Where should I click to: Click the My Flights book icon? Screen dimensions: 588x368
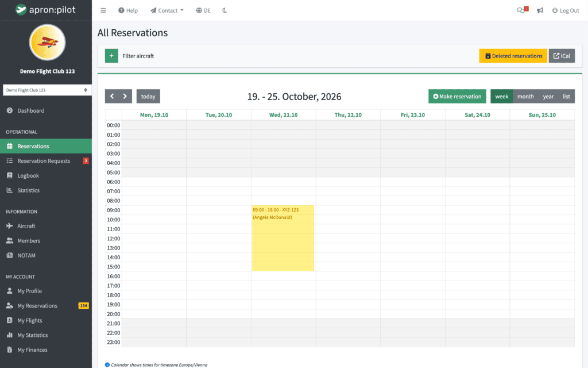point(10,320)
